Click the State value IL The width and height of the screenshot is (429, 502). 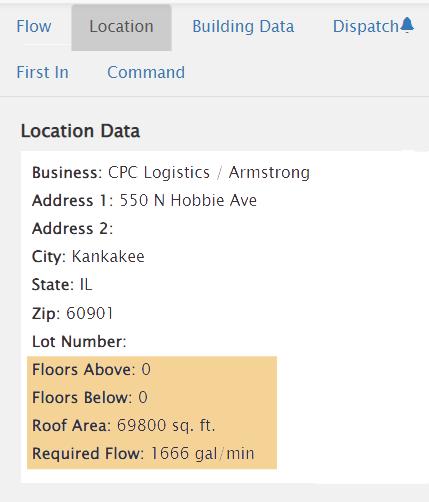[86, 285]
